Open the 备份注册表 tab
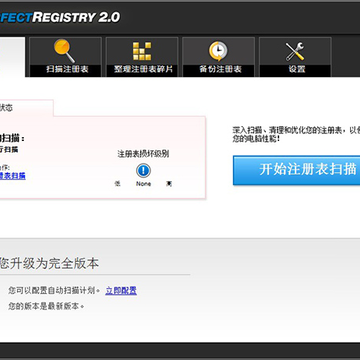 [219, 57]
